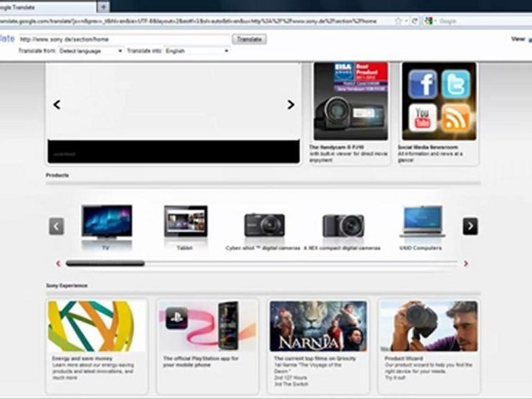532x399 pixels.
Task: Click the black products carousel forward arrow
Action: click(470, 226)
